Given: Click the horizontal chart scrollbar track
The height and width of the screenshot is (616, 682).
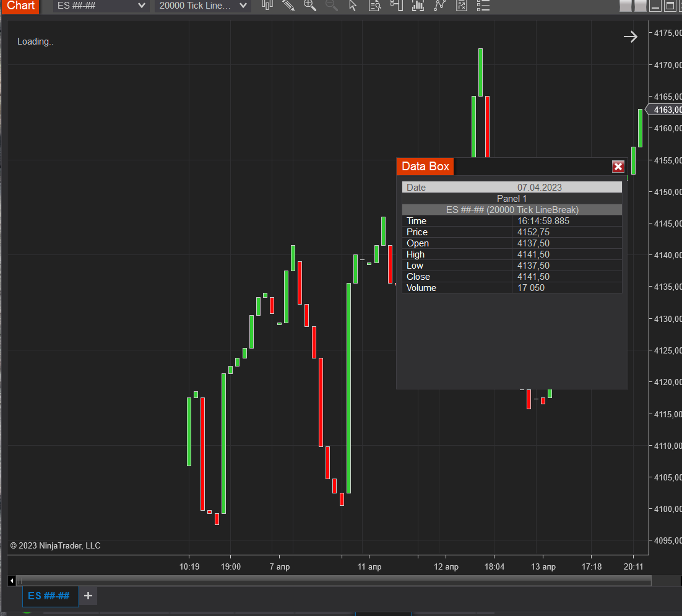Looking at the screenshot, I should 334,580.
